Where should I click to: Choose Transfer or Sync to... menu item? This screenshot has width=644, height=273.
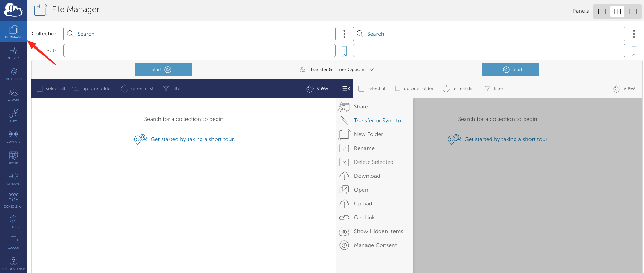click(379, 121)
